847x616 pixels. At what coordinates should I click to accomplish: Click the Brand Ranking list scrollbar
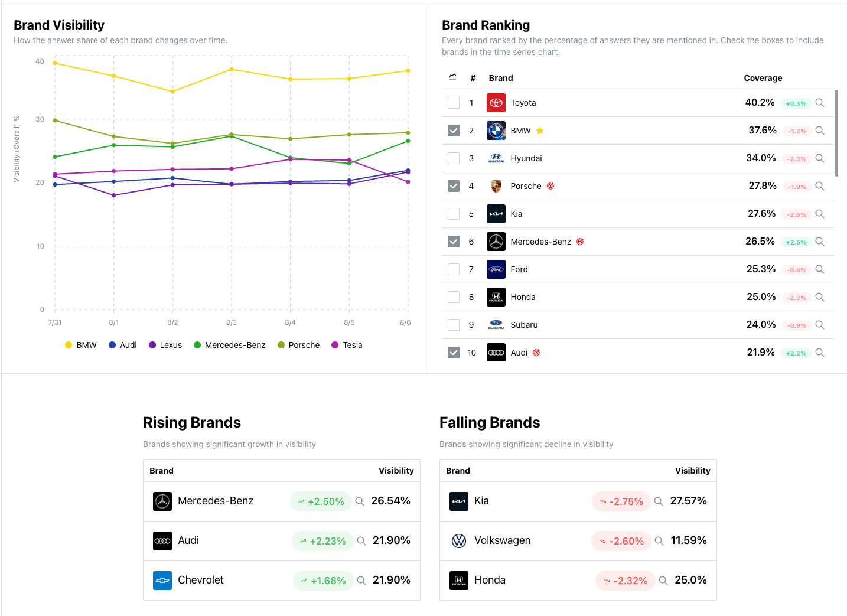click(836, 133)
